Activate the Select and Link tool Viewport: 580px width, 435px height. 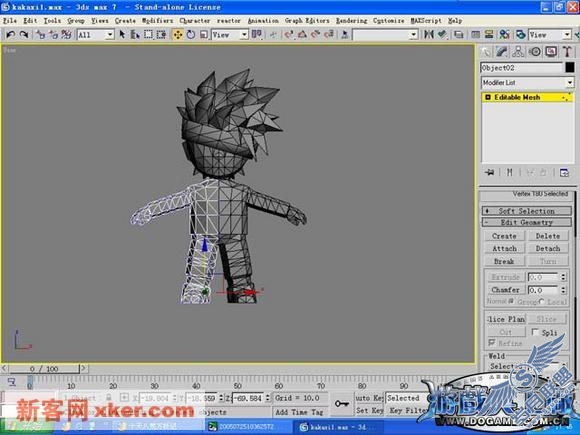(40, 35)
